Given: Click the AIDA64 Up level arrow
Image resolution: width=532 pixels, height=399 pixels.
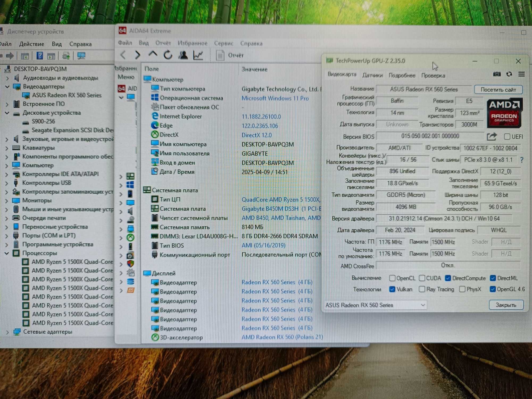Looking at the screenshot, I should [153, 54].
